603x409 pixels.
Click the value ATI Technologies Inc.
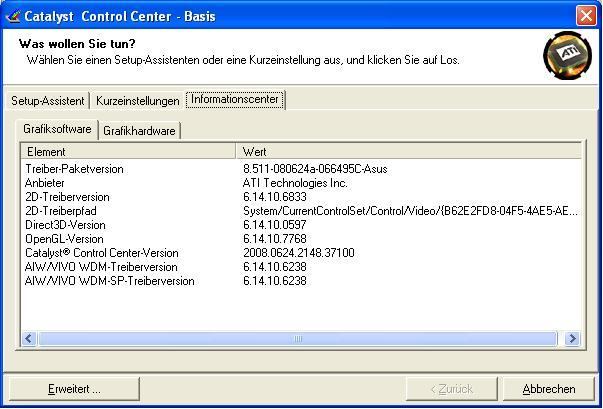295,183
